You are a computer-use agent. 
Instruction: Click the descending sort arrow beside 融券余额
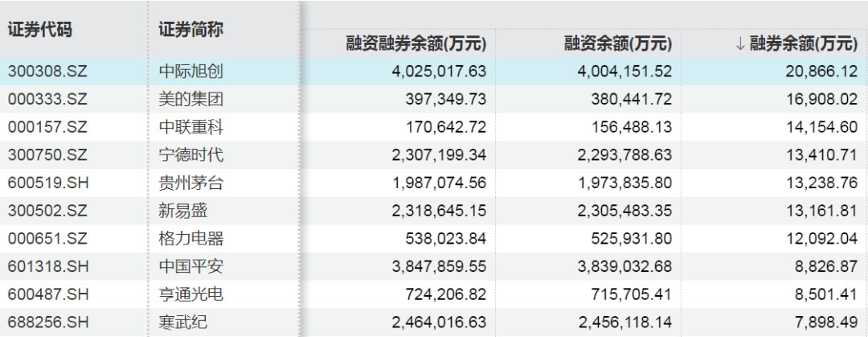point(740,43)
